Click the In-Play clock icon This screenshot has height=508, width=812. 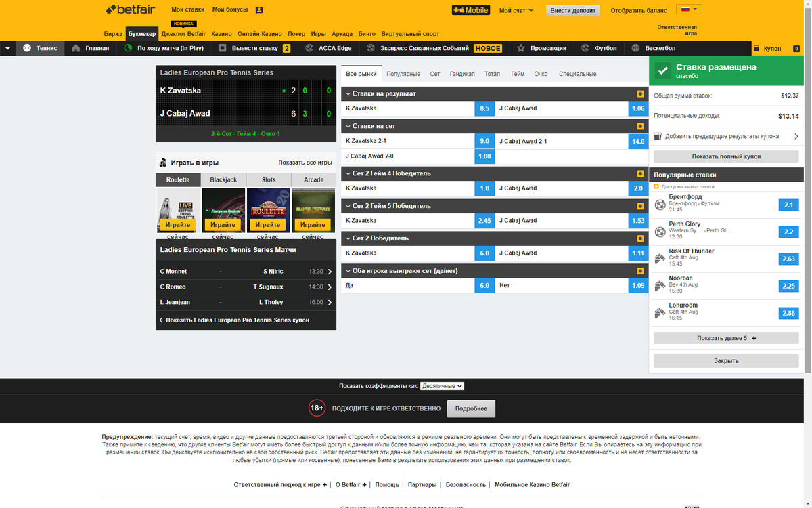coord(128,48)
